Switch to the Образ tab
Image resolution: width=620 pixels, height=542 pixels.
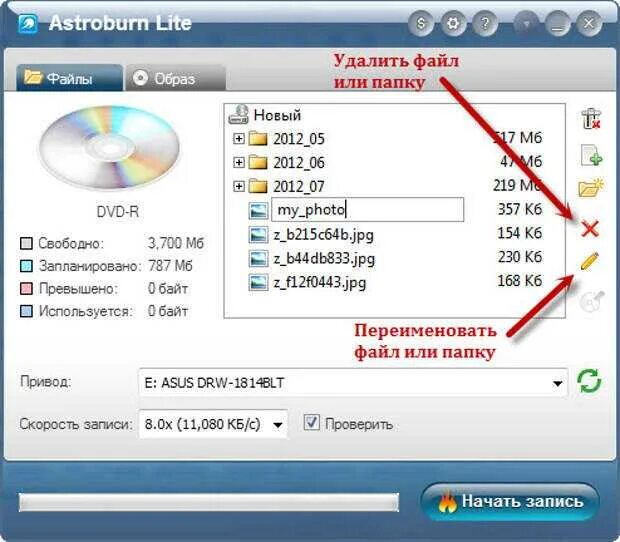[176, 78]
